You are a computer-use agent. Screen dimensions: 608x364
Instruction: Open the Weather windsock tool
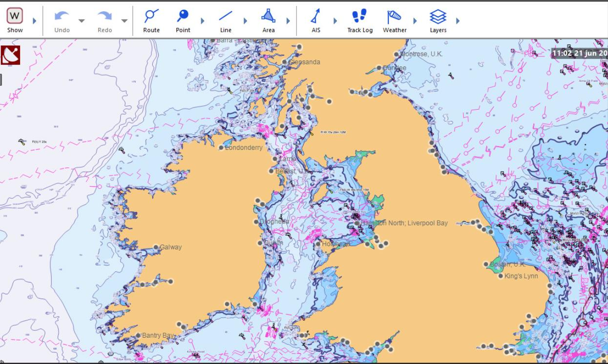pos(395,20)
